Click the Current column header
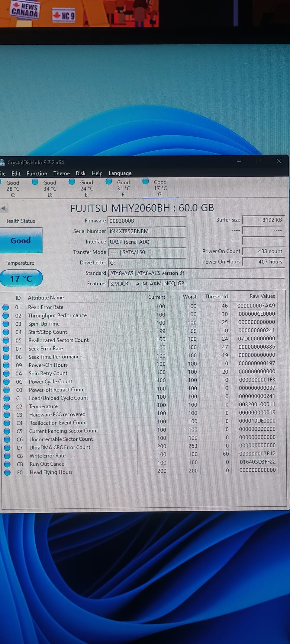The image size is (290, 644). 156,297
